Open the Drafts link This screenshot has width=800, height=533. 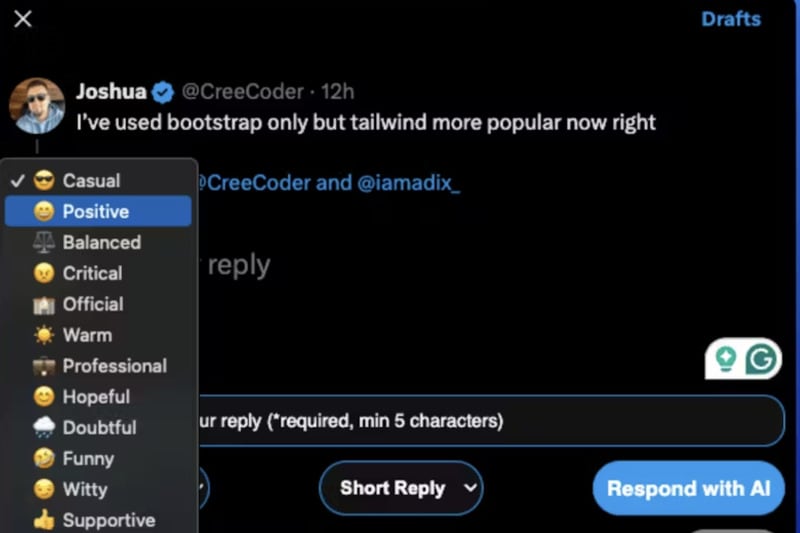(x=730, y=19)
